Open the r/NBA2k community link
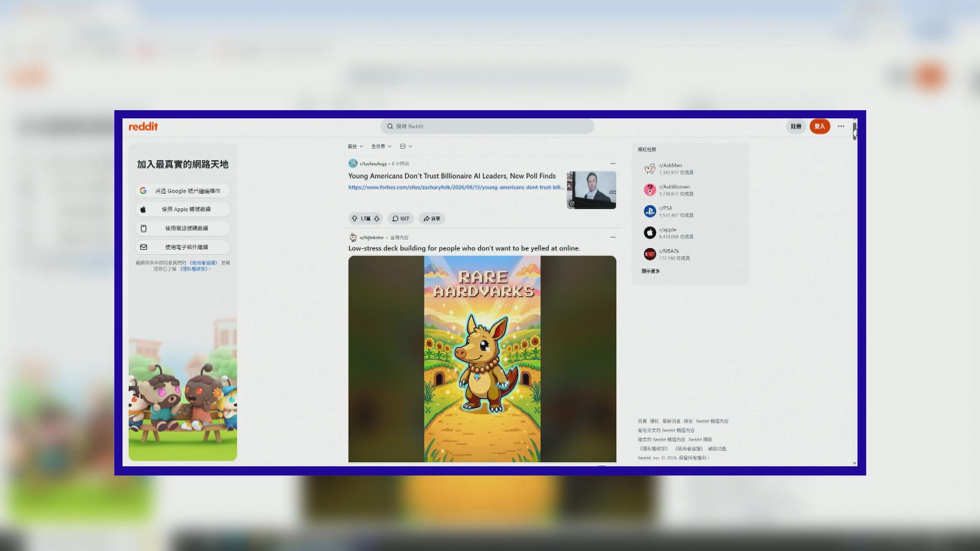 (x=669, y=251)
